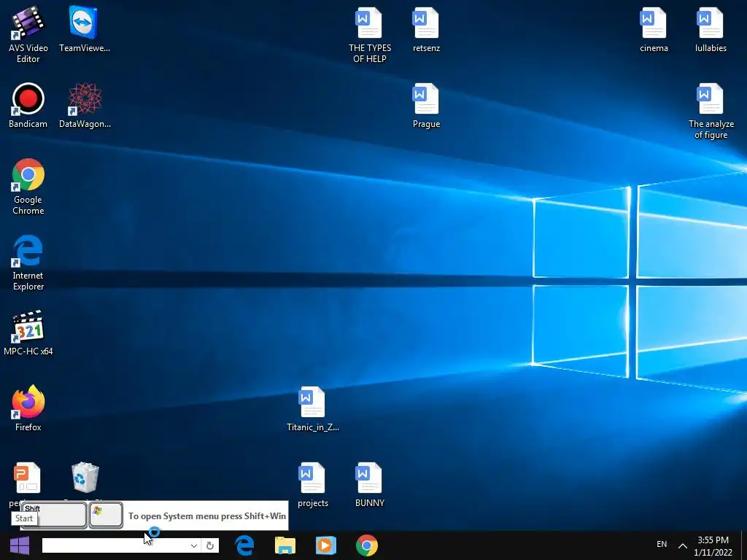Select the retsenz document icon
The height and width of the screenshot is (560, 747).
click(x=426, y=29)
